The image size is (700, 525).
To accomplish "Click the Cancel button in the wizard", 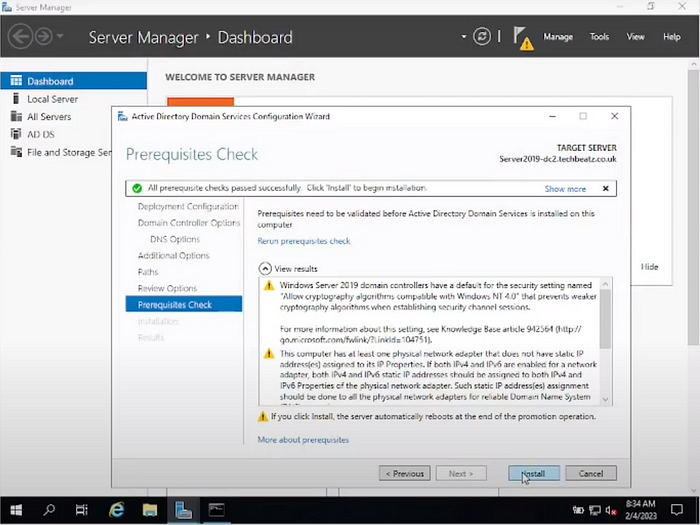I will pos(591,473).
